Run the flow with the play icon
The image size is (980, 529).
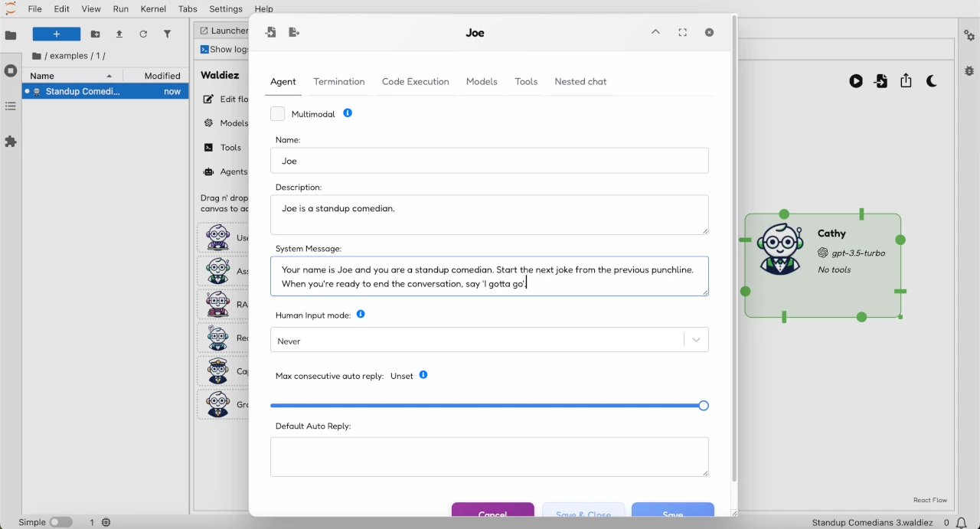tap(856, 81)
